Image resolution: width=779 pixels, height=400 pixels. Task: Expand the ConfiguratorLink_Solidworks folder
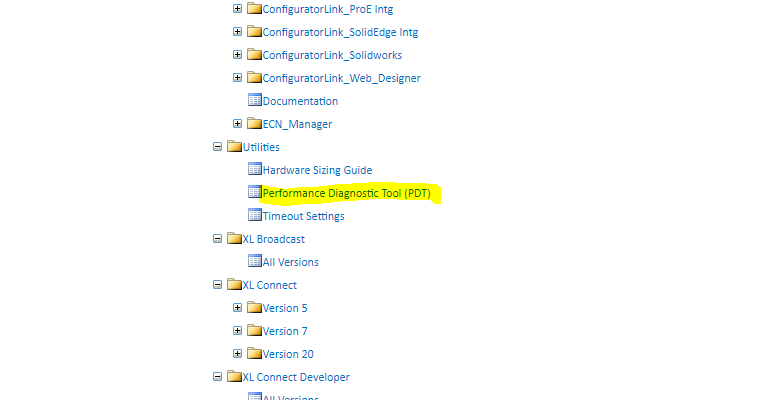pos(237,54)
